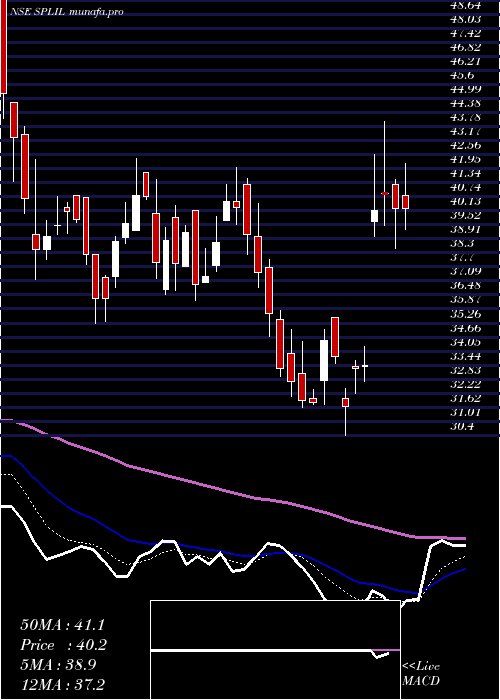Select the 36.48 price level
The height and width of the screenshot is (700, 500).
(467, 286)
